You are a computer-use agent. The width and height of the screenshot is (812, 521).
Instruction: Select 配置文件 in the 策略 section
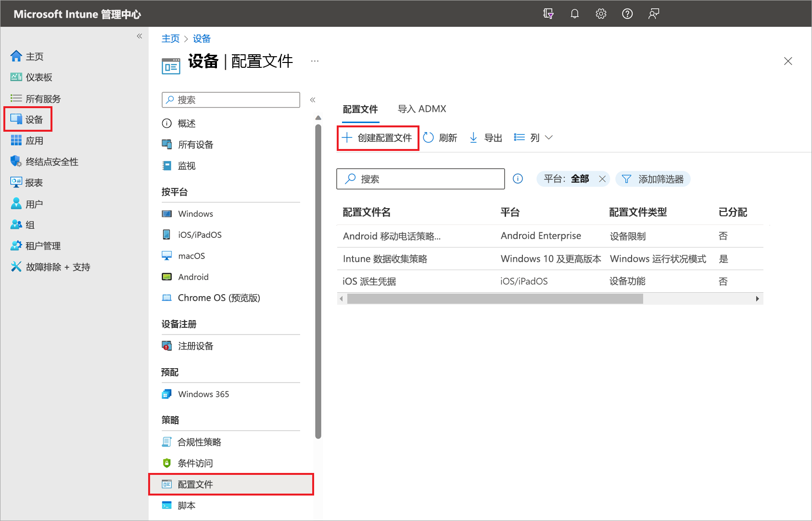coord(231,484)
